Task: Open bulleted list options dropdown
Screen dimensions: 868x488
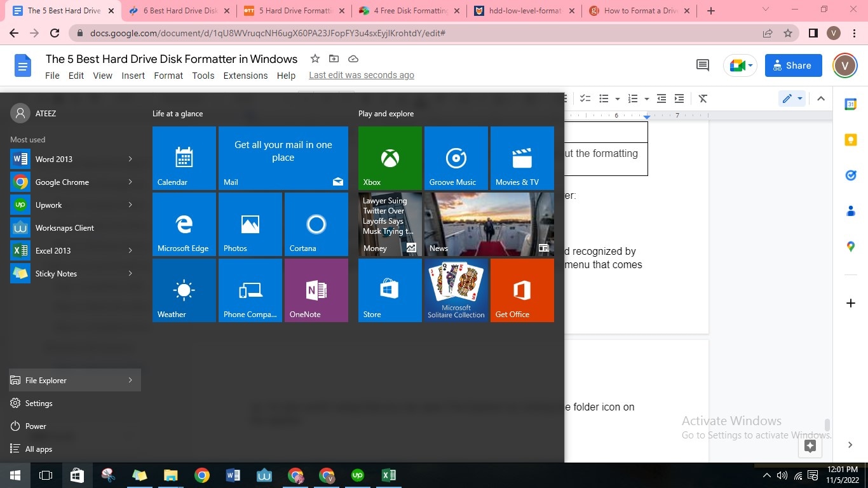Action: tap(618, 98)
